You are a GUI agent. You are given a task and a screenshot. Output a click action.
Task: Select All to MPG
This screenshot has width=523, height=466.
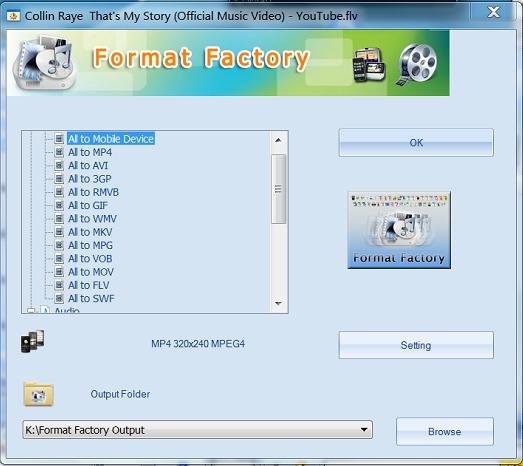pos(90,245)
